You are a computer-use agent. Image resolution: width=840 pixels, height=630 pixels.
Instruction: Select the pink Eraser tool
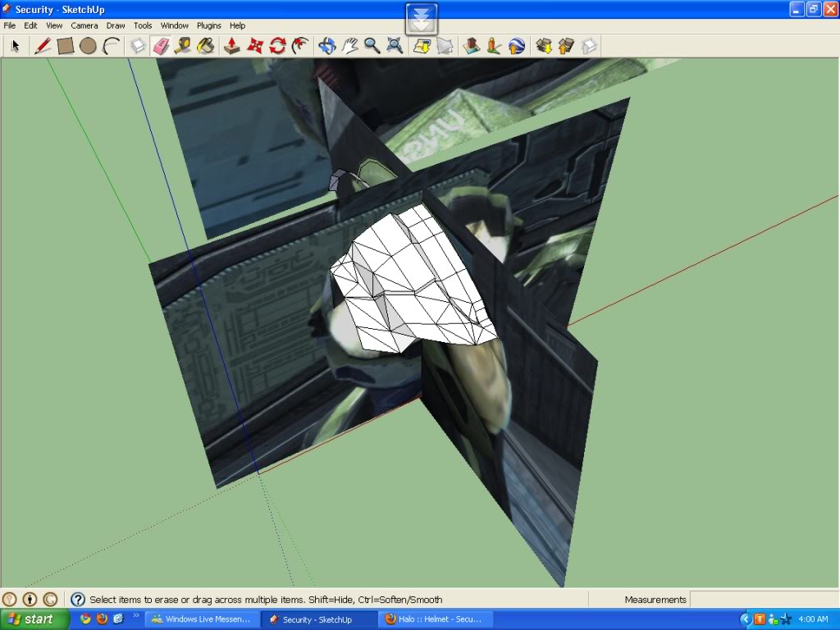click(161, 46)
